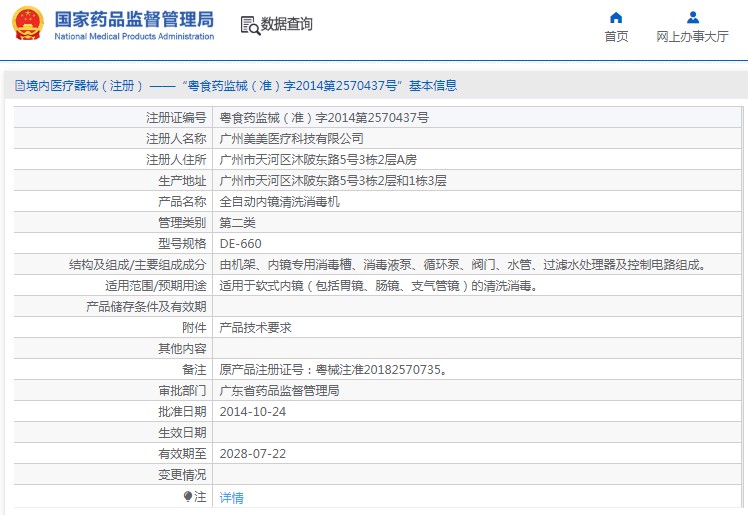Screen dimensions: 748x515
Task: Click the 结构及组成/主要组成成分 label
Action: pyautogui.click(x=138, y=265)
